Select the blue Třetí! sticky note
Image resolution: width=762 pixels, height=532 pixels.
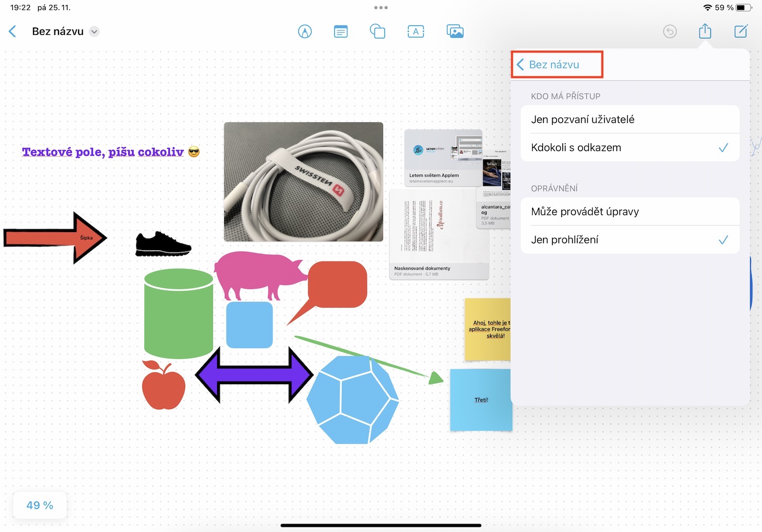point(481,400)
